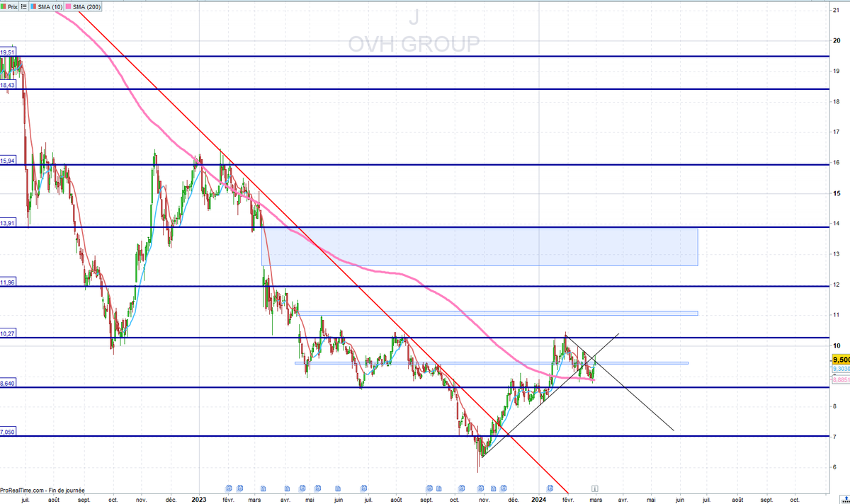Viewport: 850px width, 504px height.
Task: Open the event marker just after 2024 label
Action: tap(550, 488)
